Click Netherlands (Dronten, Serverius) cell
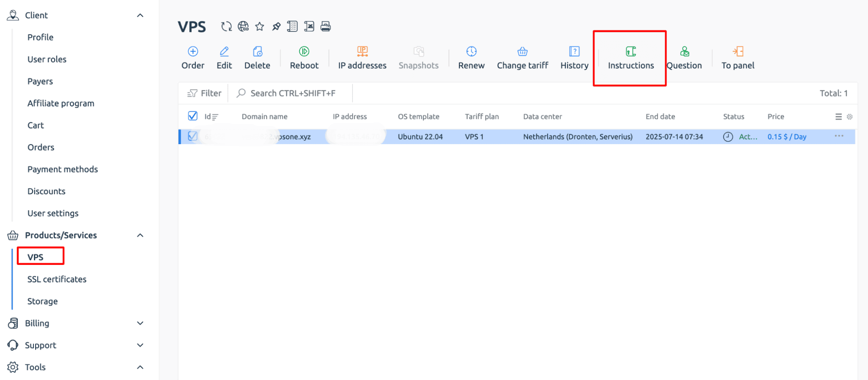Viewport: 868px width, 380px height. coord(578,137)
